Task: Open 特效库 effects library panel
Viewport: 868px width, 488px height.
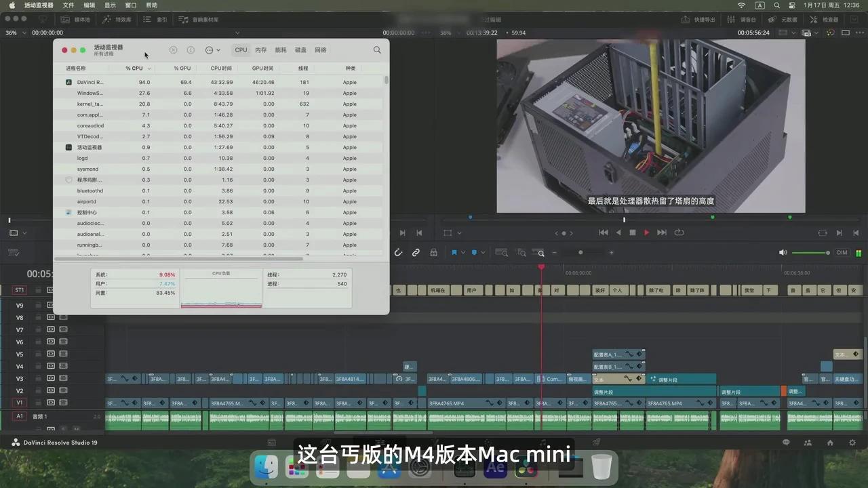Action: tap(117, 20)
